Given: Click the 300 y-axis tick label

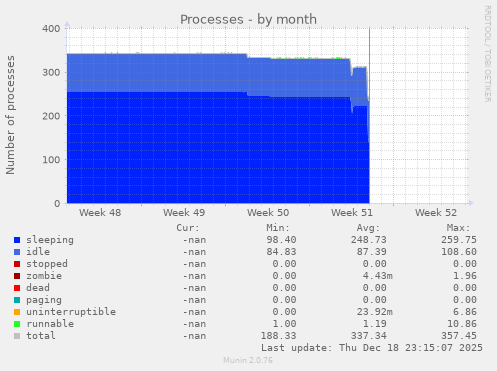Looking at the screenshot, I should (x=51, y=72).
